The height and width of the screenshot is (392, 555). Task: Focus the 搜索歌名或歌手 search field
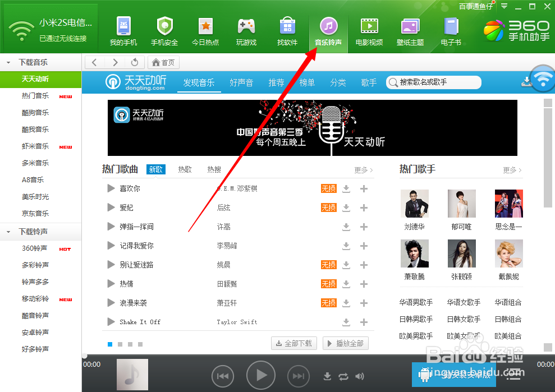[434, 82]
